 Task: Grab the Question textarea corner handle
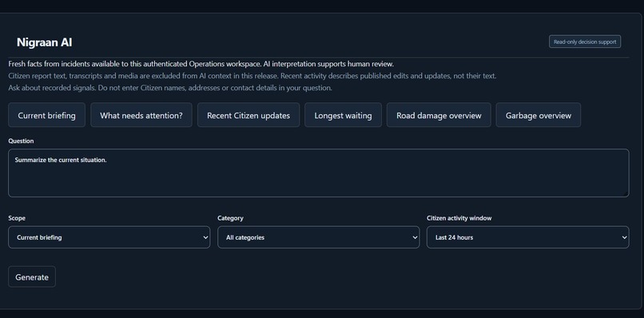(x=626, y=194)
